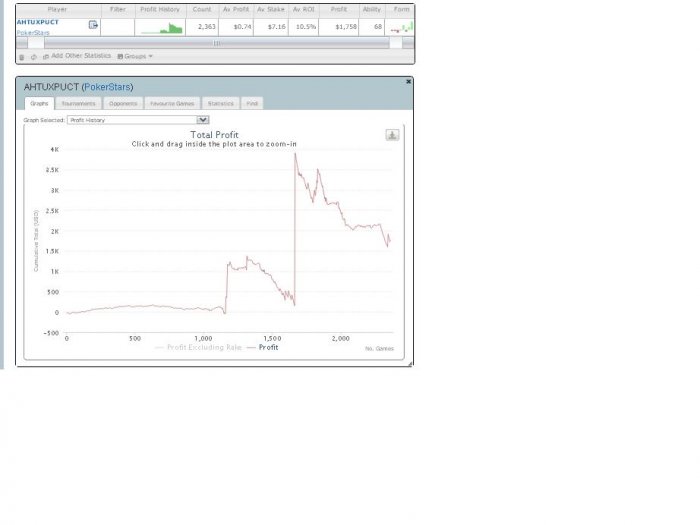Screen dimensions: 700x525
Task: Click the chart download icon
Action: [392, 135]
